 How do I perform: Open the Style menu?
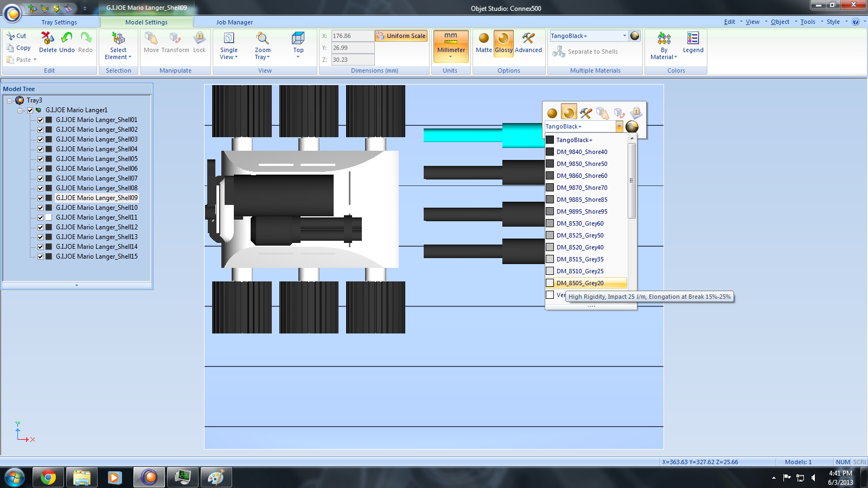[833, 22]
